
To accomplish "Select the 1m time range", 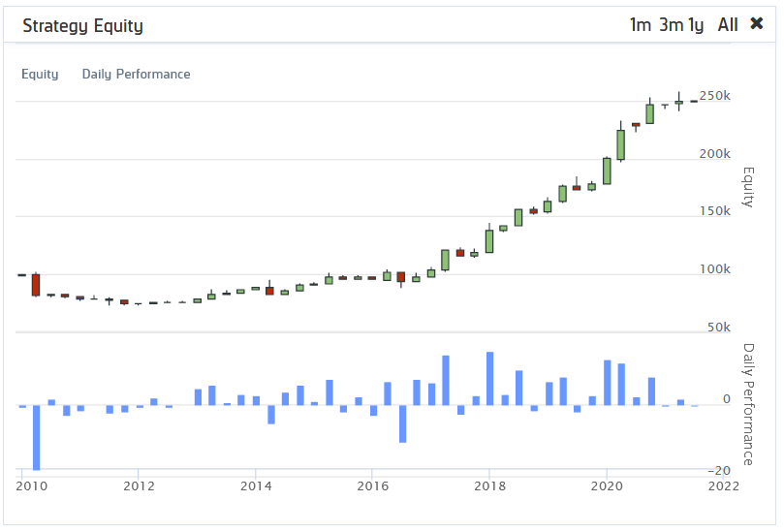I will pos(640,25).
